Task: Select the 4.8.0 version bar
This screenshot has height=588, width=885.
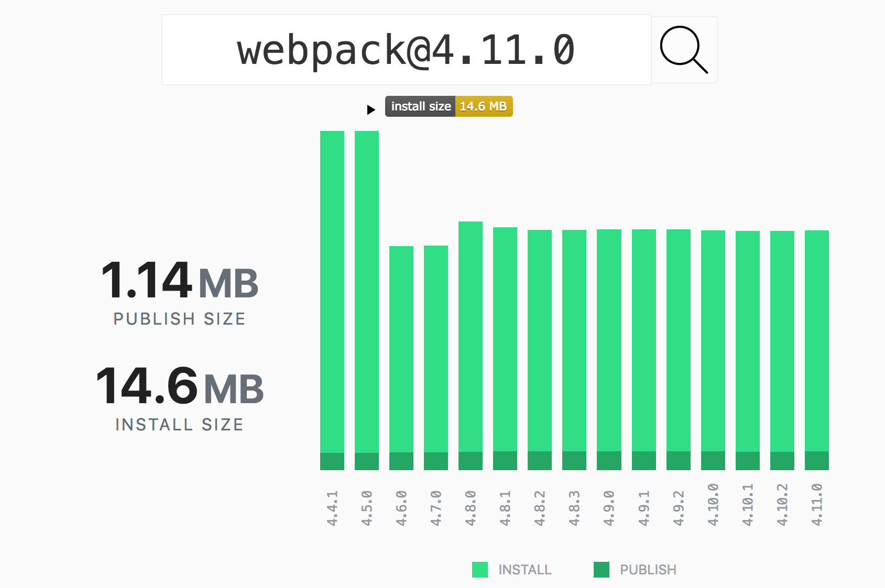Action: pyautogui.click(x=471, y=346)
